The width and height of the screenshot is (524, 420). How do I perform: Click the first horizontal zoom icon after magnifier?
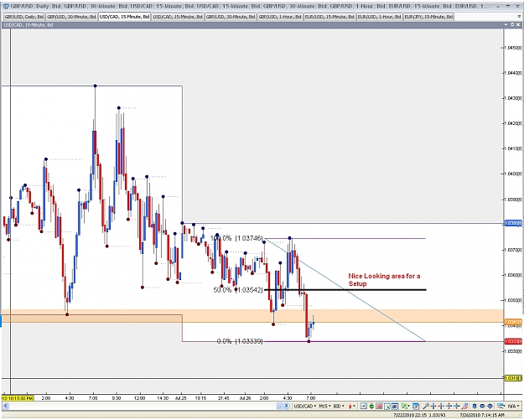[433, 406]
